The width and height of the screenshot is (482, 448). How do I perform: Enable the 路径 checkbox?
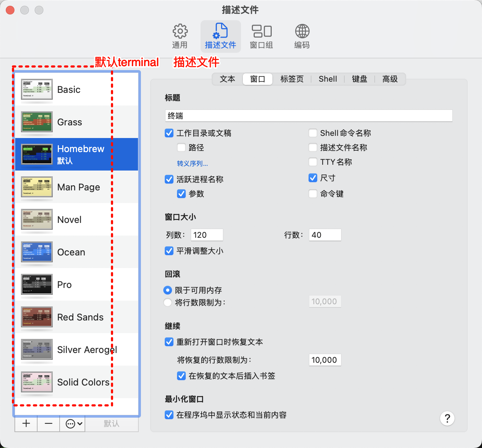tap(181, 147)
